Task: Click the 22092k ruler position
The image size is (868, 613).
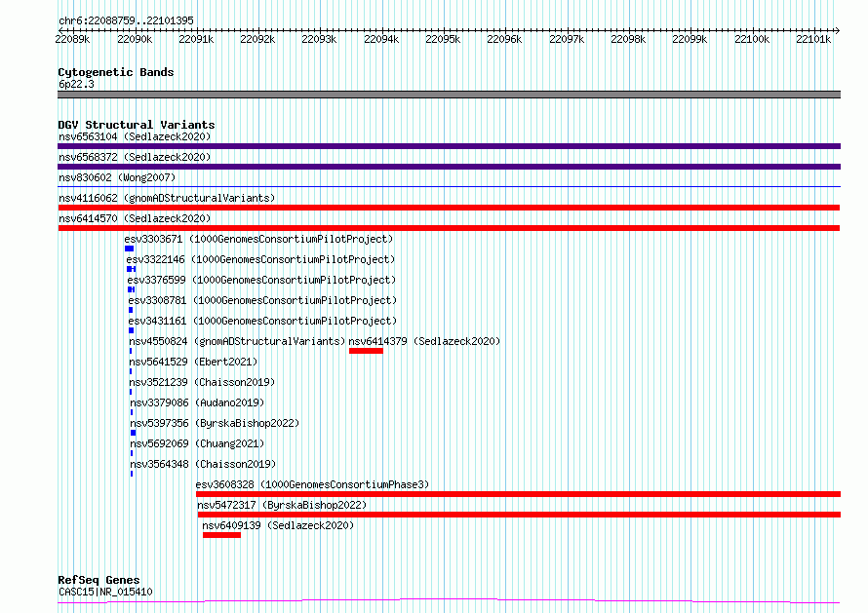Action: 257,39
